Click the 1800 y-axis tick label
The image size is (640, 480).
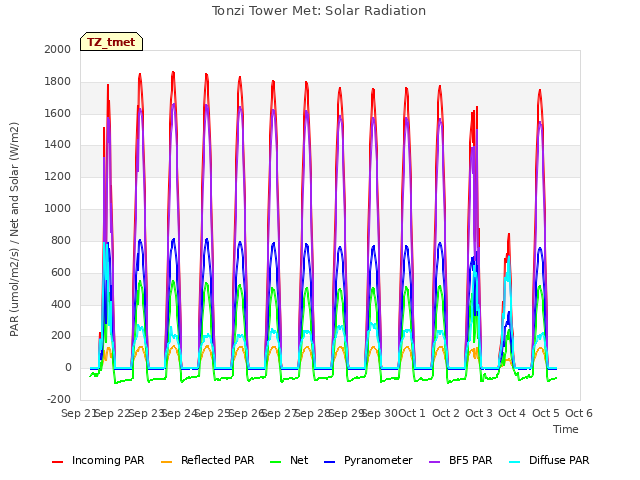[58, 81]
